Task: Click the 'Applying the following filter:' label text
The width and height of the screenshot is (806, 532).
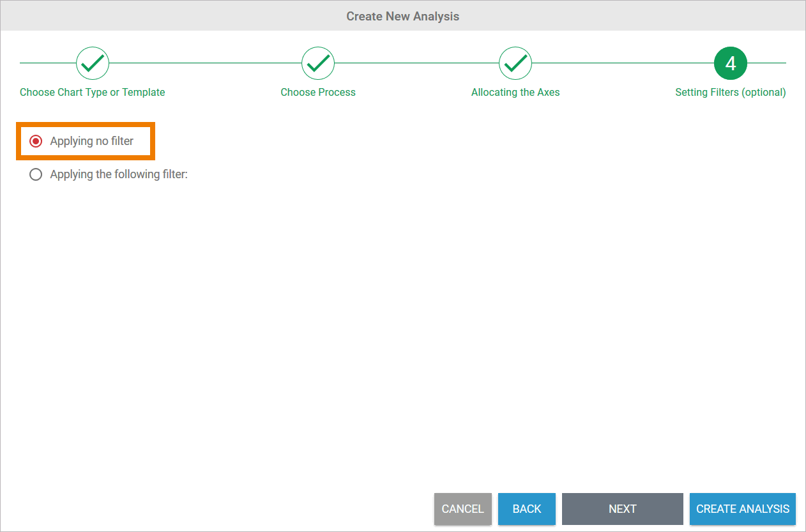Action: click(x=119, y=174)
